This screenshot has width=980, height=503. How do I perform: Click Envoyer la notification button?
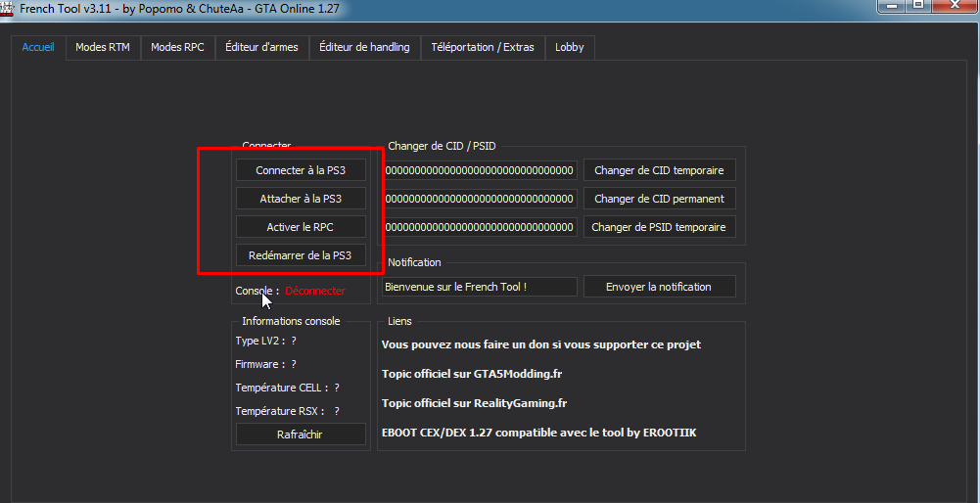click(x=660, y=287)
